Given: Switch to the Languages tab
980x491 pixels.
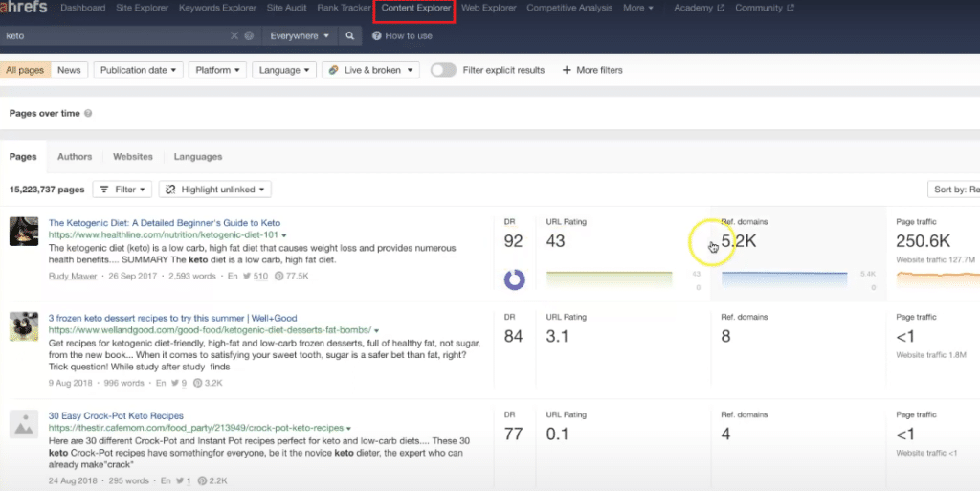Looking at the screenshot, I should [198, 157].
